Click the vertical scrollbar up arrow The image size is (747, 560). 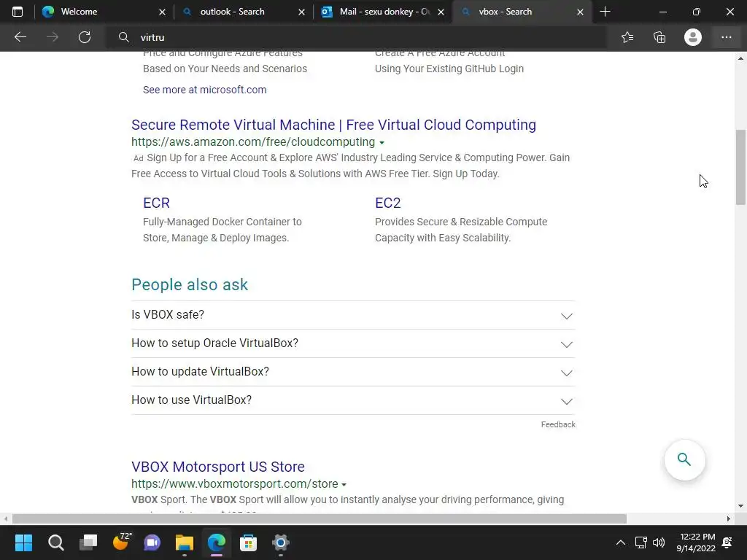point(741,58)
